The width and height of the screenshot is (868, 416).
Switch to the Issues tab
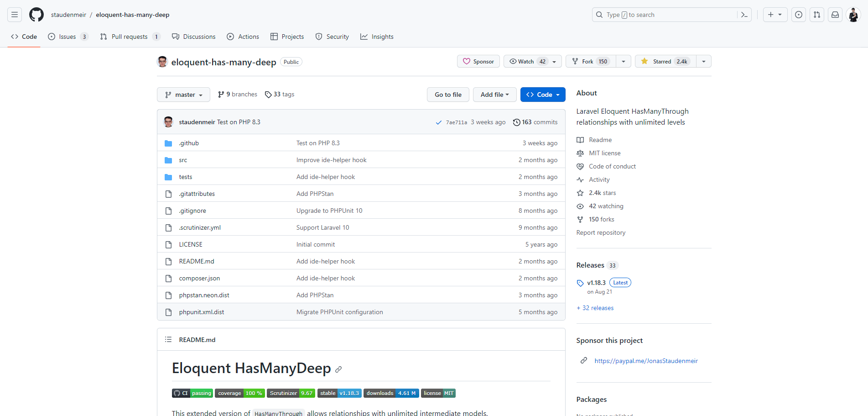pos(68,37)
